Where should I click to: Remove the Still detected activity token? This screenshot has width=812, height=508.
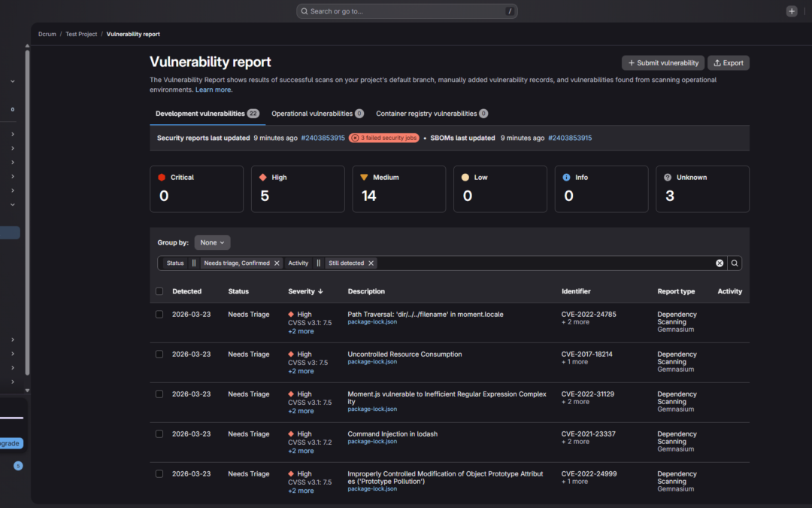371,263
